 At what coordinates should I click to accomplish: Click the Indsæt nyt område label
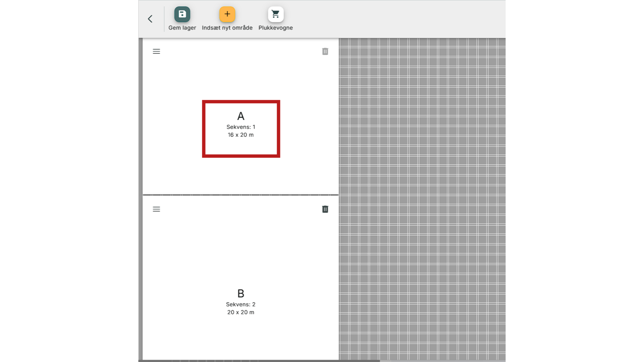point(227,28)
